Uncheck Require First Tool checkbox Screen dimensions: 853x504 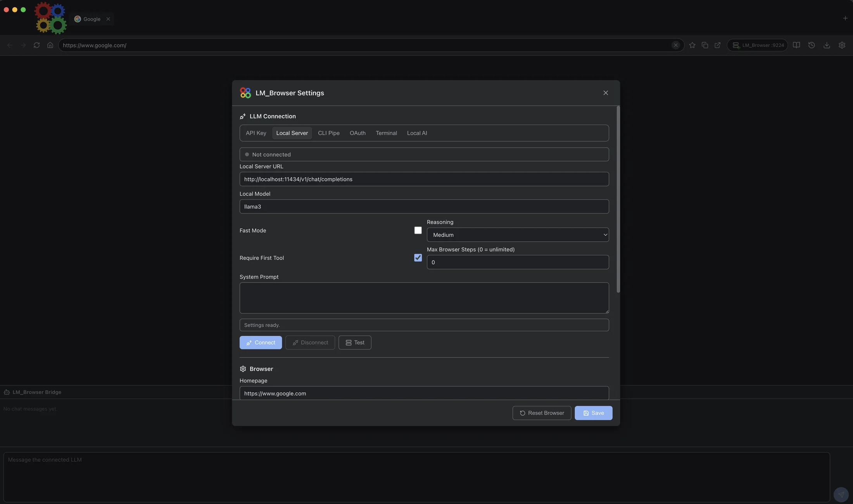[418, 258]
